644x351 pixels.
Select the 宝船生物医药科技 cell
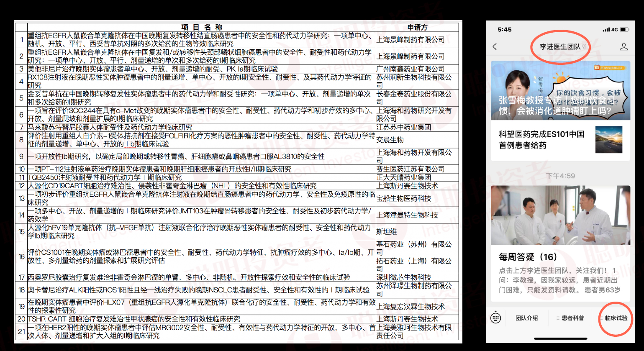pos(417,198)
